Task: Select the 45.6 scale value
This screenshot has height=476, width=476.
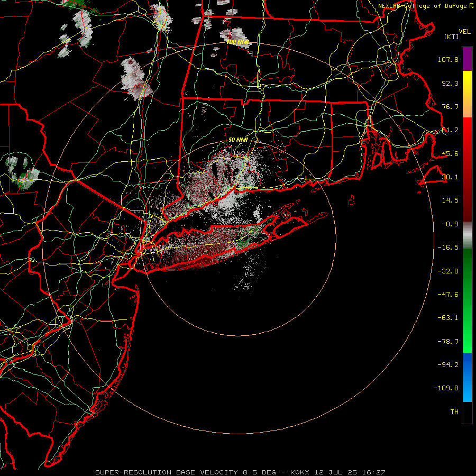Action: coord(450,153)
